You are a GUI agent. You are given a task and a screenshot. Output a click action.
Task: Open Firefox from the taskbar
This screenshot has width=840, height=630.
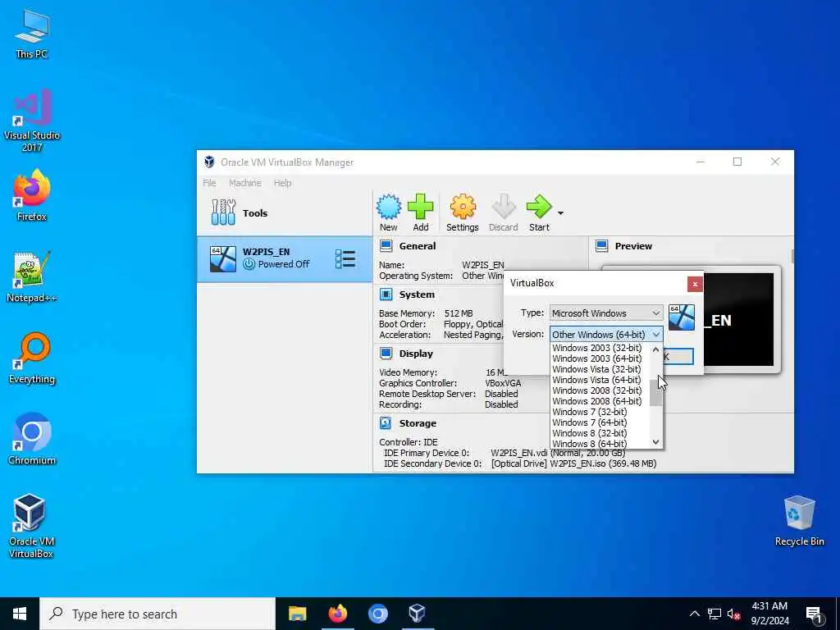(337, 614)
